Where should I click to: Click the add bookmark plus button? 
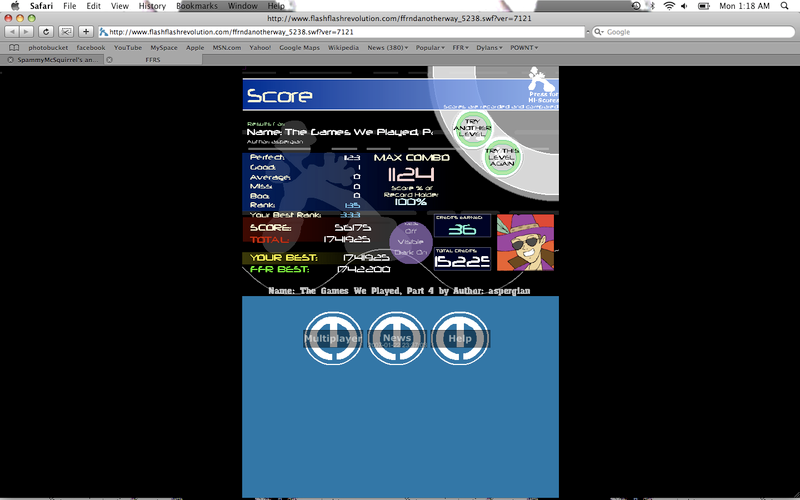coord(86,32)
